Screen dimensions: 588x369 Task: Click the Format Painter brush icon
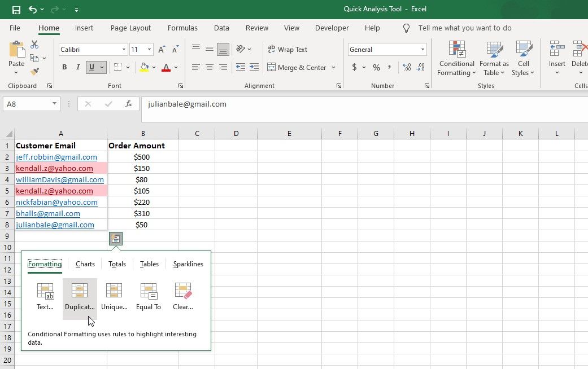(x=34, y=72)
